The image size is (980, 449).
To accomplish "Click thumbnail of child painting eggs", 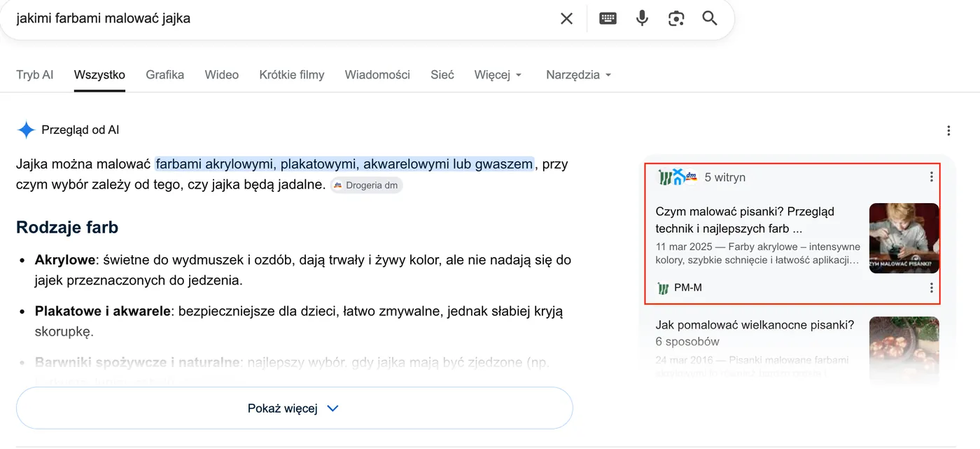I will point(904,238).
